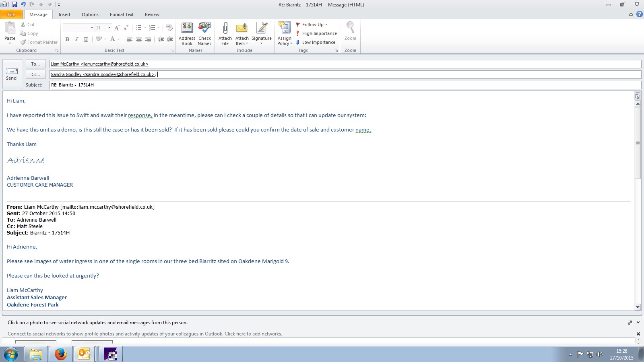Undo the last action in the quick access toolbar

(23, 4)
